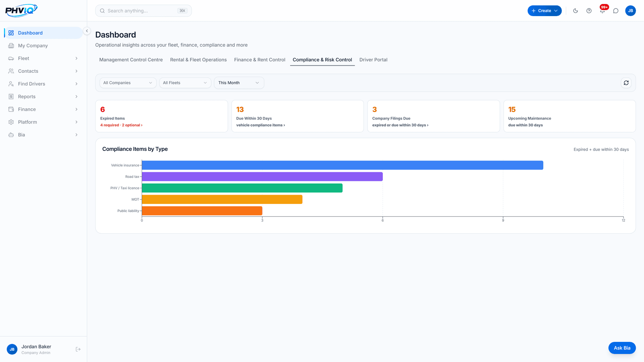The image size is (644, 362).
Task: Click the blue Vehicle insurance bar
Action: pyautogui.click(x=343, y=165)
